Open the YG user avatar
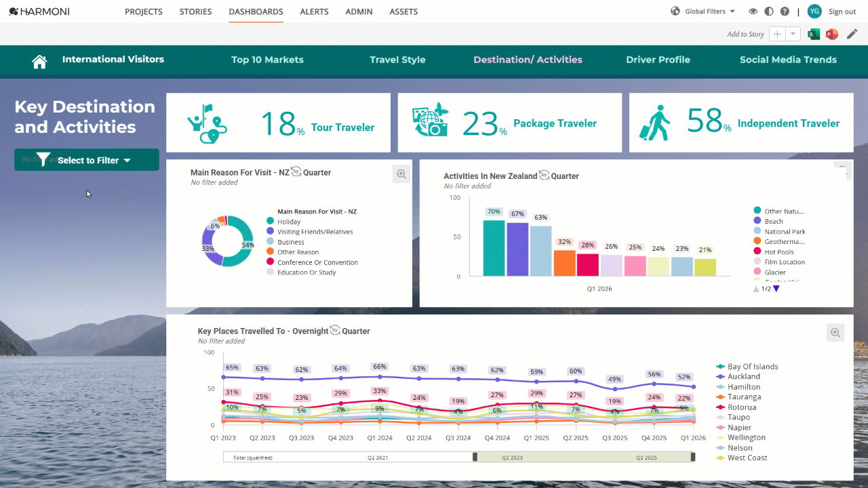The height and width of the screenshot is (488, 868). [x=814, y=12]
